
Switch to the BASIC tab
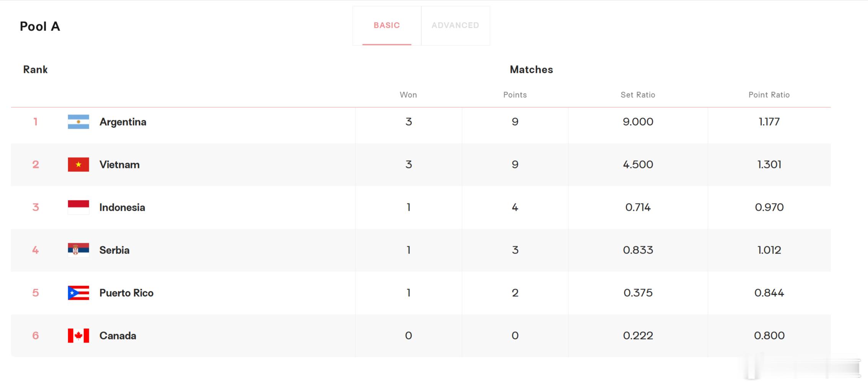(387, 26)
